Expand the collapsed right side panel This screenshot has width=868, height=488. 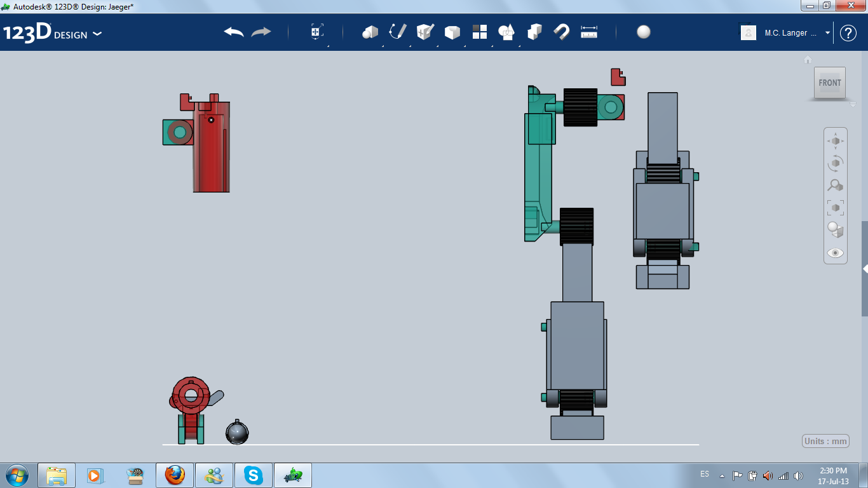click(865, 269)
